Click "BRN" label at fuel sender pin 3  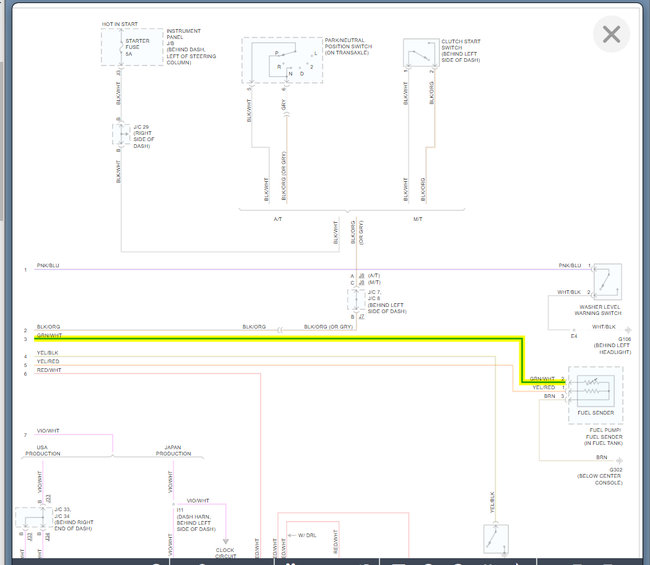tap(549, 396)
